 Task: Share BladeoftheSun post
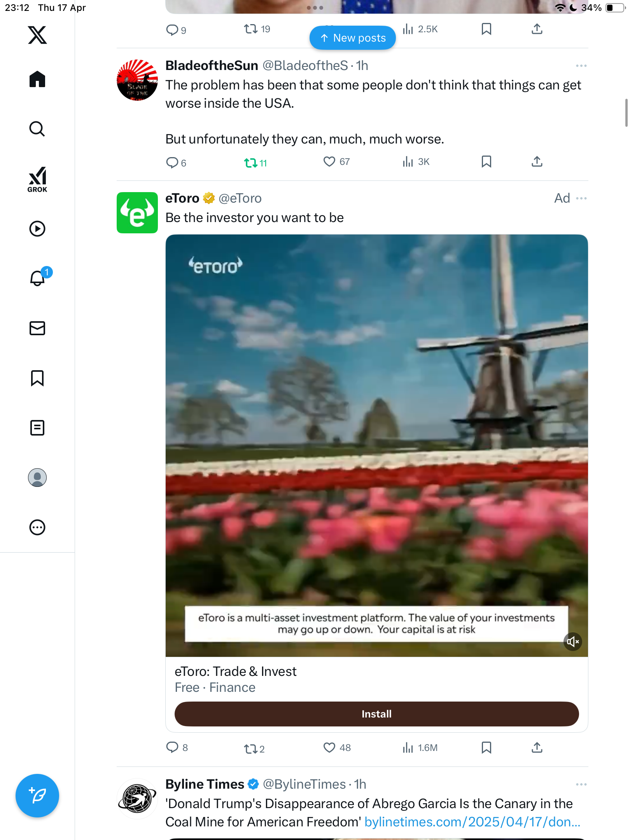coord(537,162)
